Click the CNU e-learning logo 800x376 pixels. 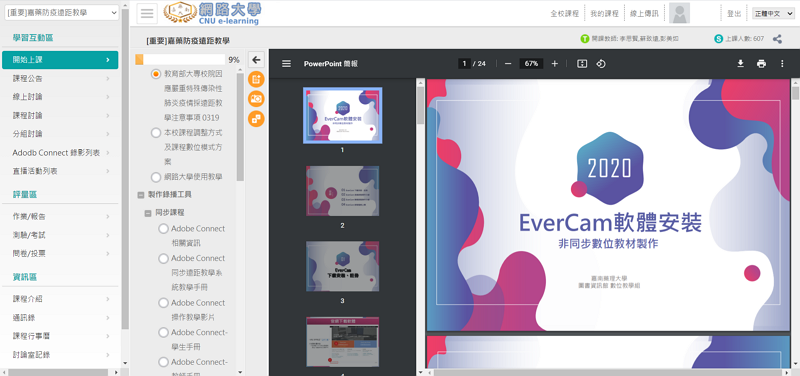click(213, 13)
